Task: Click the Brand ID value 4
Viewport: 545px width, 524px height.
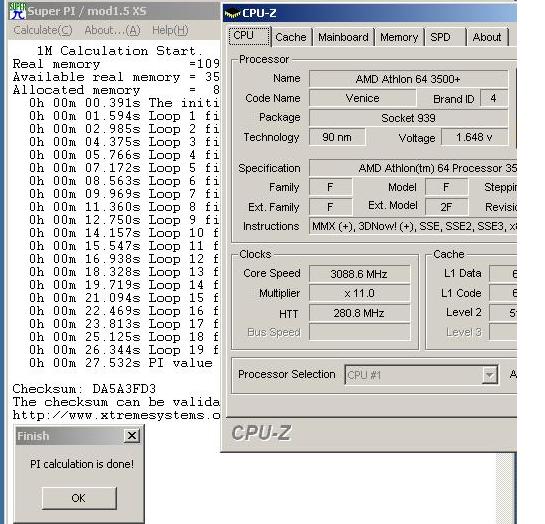Action: point(494,98)
